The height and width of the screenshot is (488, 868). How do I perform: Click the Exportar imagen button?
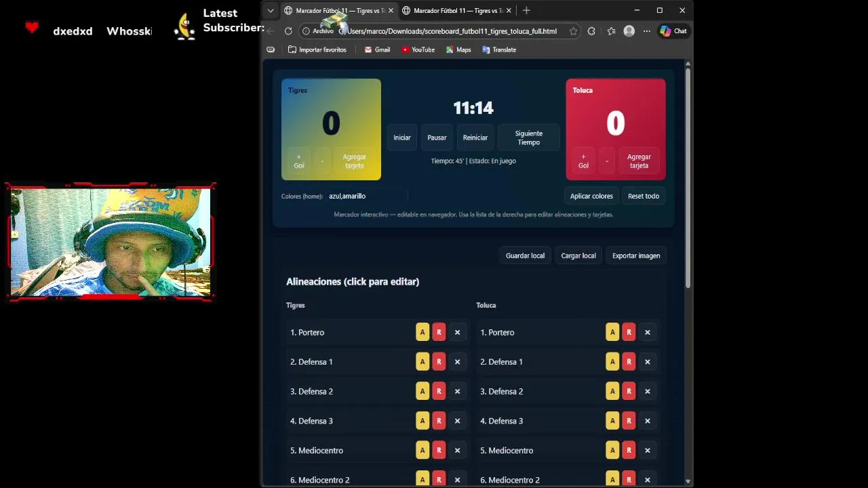point(636,256)
